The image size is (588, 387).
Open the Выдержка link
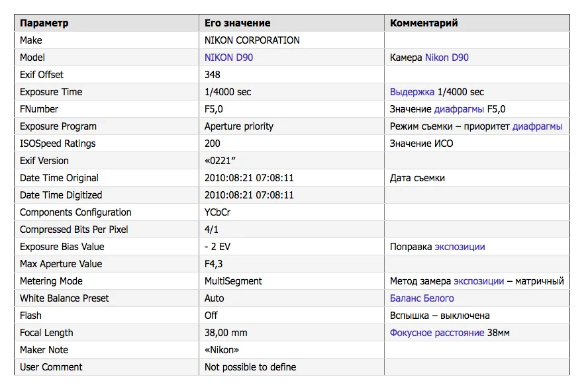(x=412, y=92)
